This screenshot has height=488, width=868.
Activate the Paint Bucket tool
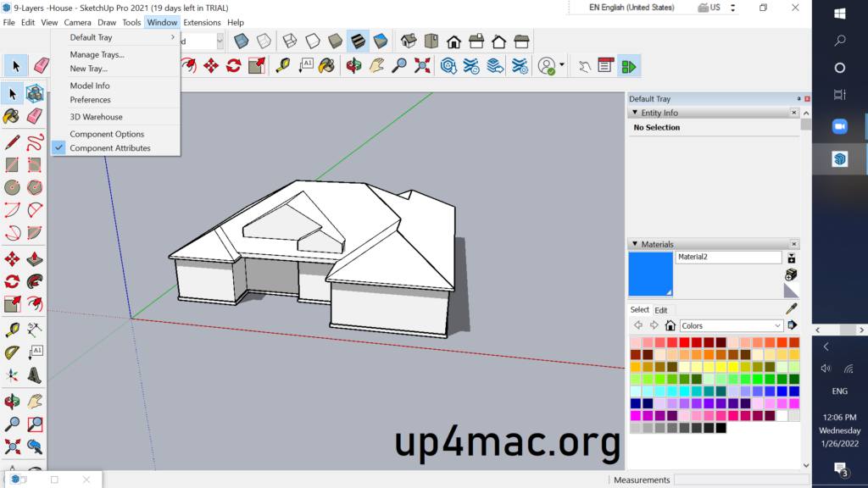(x=10, y=117)
